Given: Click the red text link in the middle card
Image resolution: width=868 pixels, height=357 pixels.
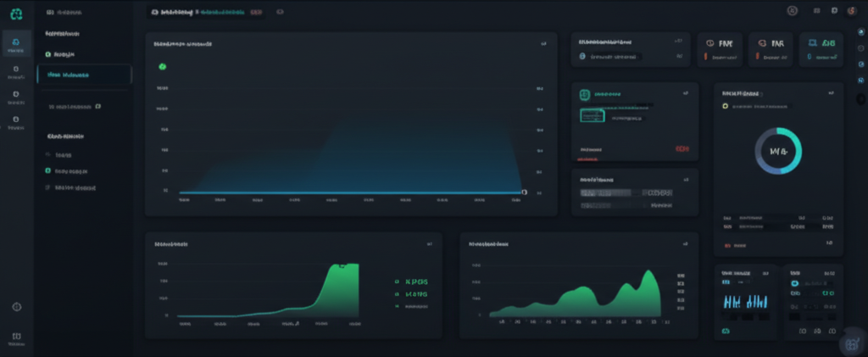Looking at the screenshot, I should click(x=682, y=148).
